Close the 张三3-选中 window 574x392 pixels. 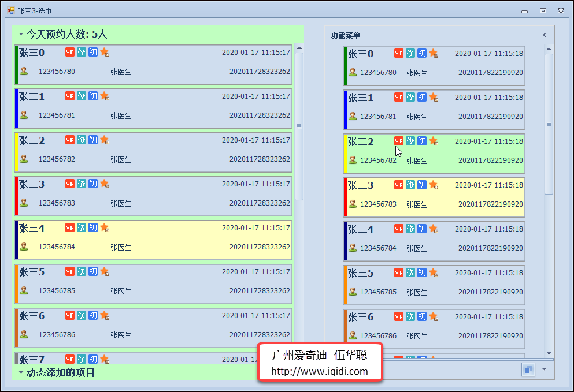561,11
